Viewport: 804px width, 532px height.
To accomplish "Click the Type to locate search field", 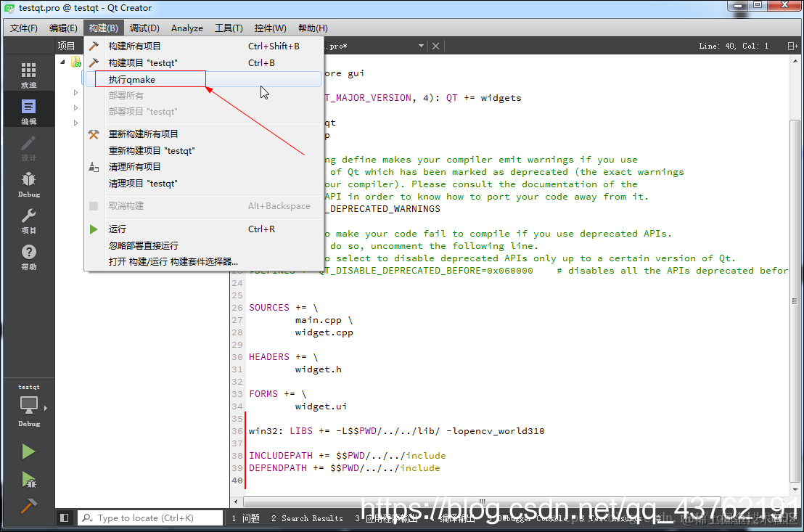I will [x=150, y=517].
